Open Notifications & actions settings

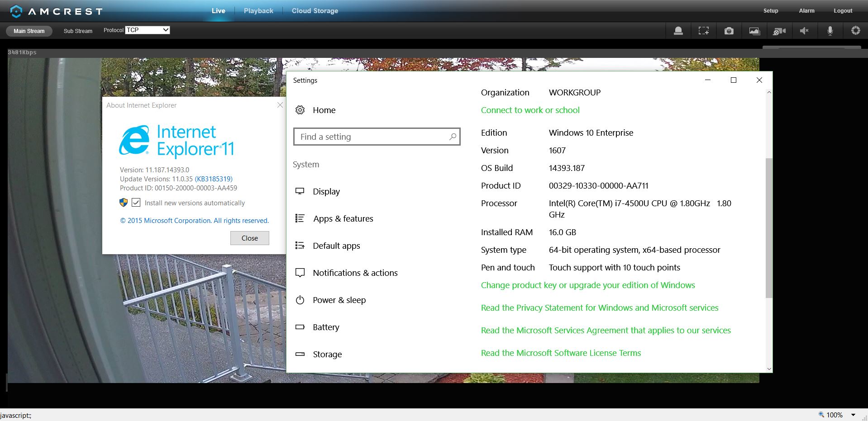pyautogui.click(x=346, y=273)
